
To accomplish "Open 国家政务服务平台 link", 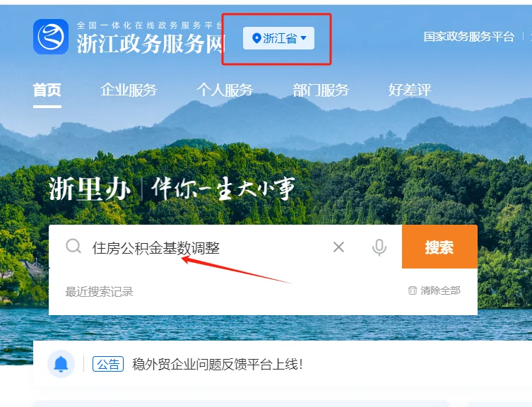I will coord(469,37).
